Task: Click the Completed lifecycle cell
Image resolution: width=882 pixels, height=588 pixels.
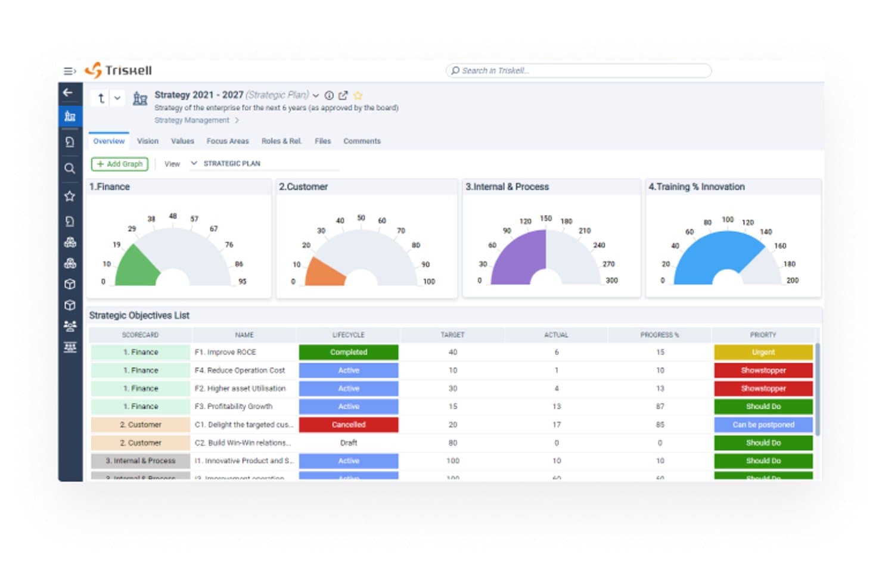Action: pos(349,352)
